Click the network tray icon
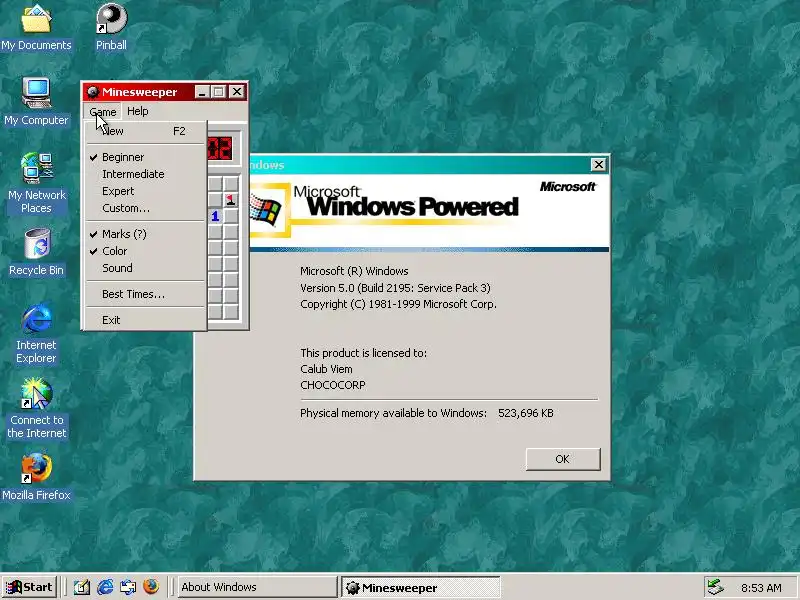This screenshot has height=600, width=800. pyautogui.click(x=715, y=587)
